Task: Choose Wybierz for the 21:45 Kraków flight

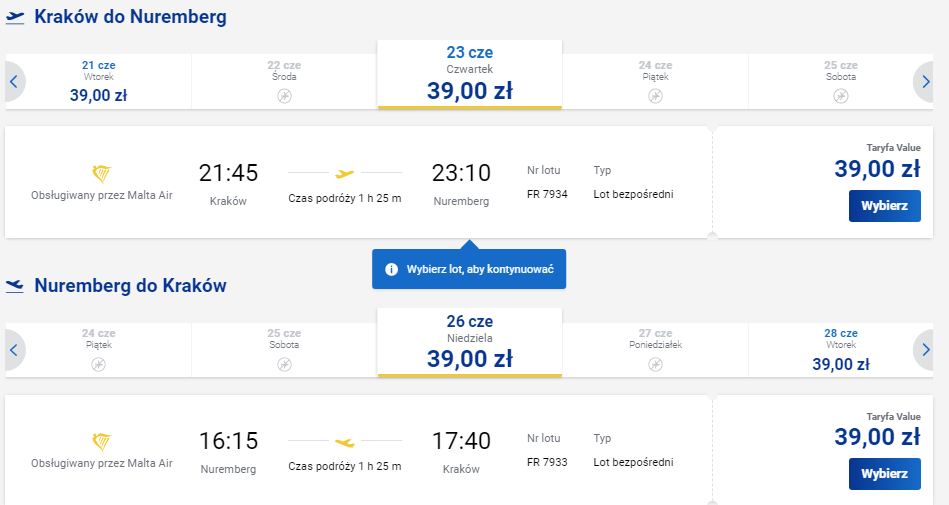Action: [884, 206]
